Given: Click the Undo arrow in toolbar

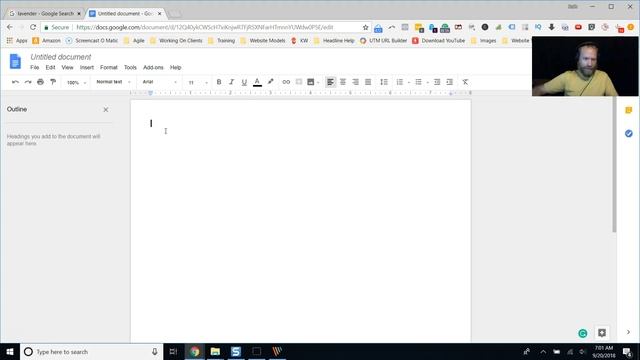Looking at the screenshot, I should click(x=16, y=82).
